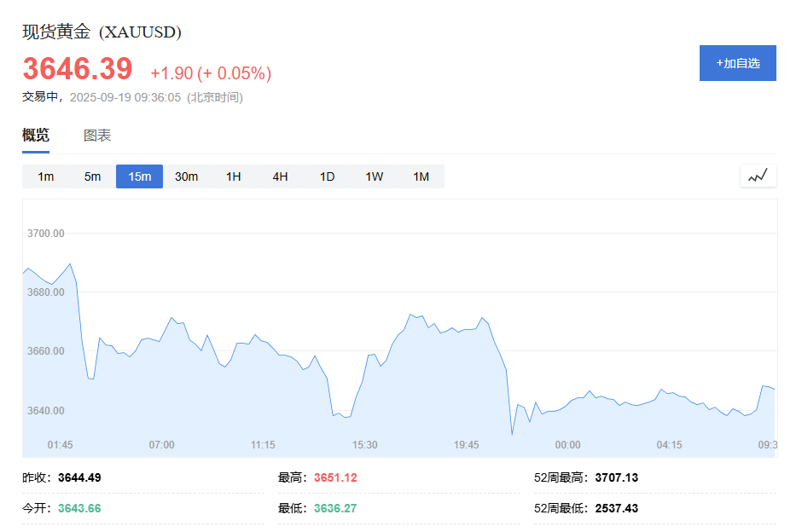Click the 最低 value 3636.27
The width and height of the screenshot is (802, 532).
tap(334, 508)
